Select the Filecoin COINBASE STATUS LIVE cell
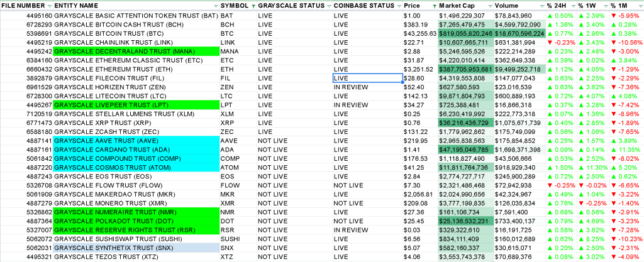This screenshot has height=262, width=644. tap(367, 78)
